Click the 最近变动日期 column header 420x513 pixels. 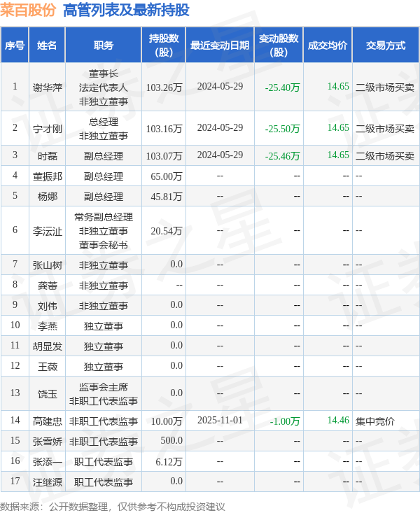click(220, 45)
